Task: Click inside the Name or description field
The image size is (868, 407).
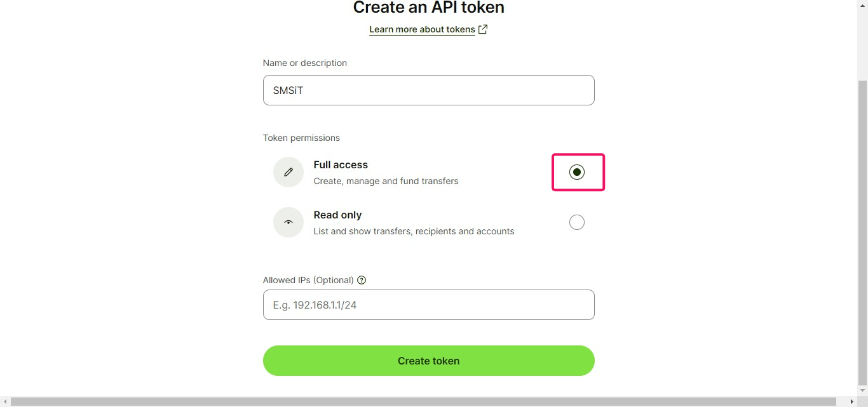Action: point(429,90)
